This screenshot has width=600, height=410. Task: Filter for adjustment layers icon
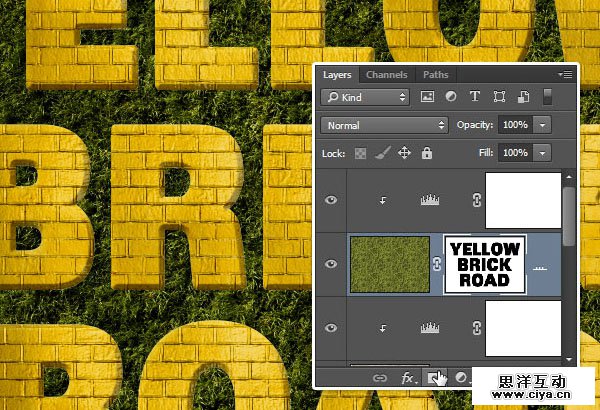click(x=450, y=97)
